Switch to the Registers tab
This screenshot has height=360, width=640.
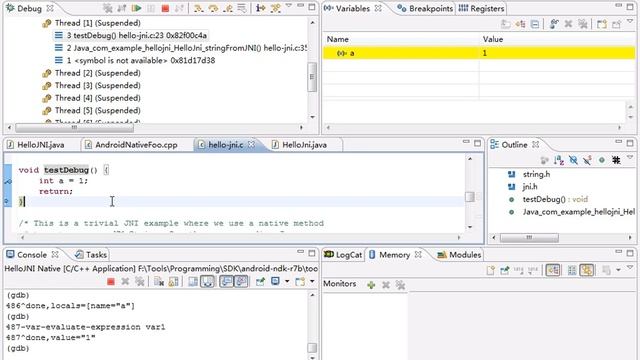pyautogui.click(x=481, y=8)
